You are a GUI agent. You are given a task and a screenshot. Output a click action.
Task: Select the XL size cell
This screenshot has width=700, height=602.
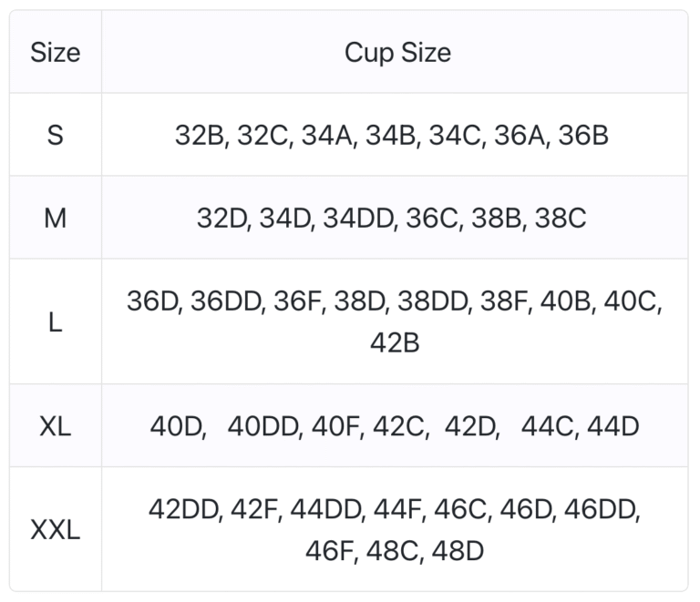pos(56,425)
